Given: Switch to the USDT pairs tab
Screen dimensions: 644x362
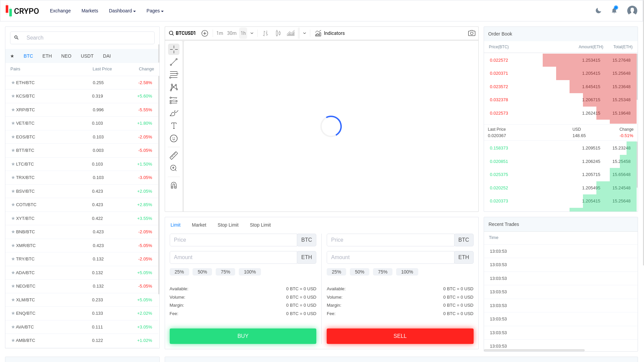Looking at the screenshot, I should click(87, 56).
